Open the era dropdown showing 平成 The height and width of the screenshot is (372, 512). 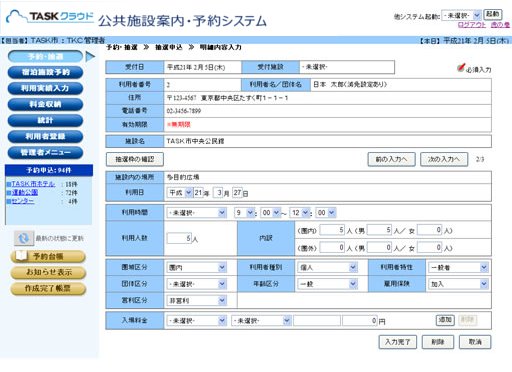pos(179,193)
